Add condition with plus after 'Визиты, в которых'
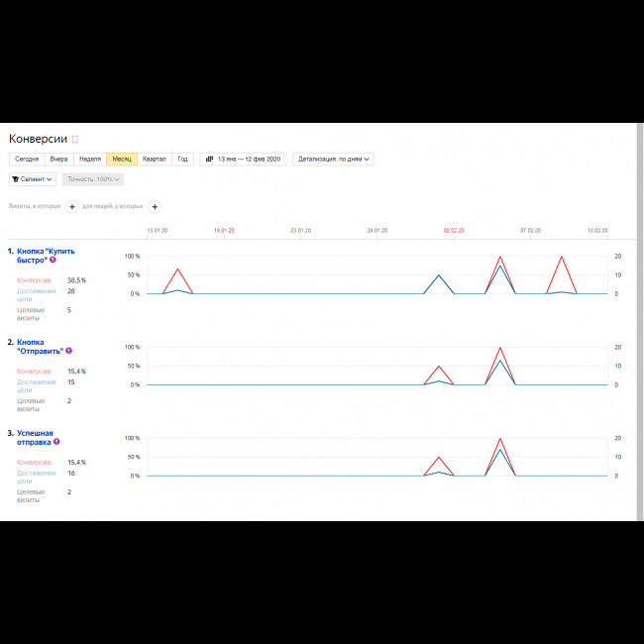The width and height of the screenshot is (644, 644). pos(71,206)
